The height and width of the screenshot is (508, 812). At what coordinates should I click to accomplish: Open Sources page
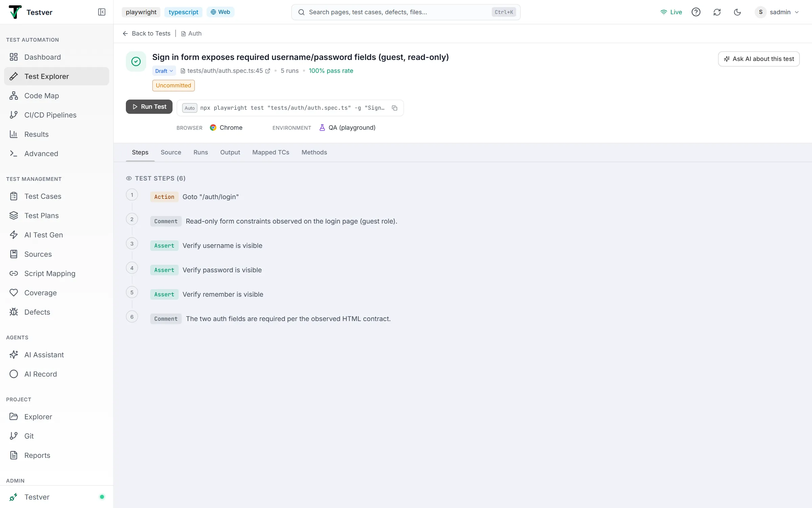point(57,254)
